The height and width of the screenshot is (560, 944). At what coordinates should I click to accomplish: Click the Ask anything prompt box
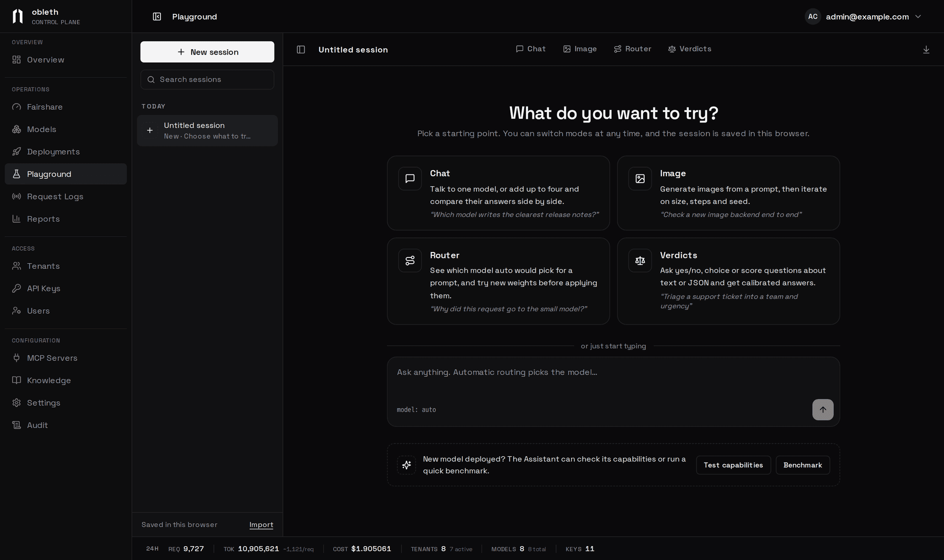point(613,392)
